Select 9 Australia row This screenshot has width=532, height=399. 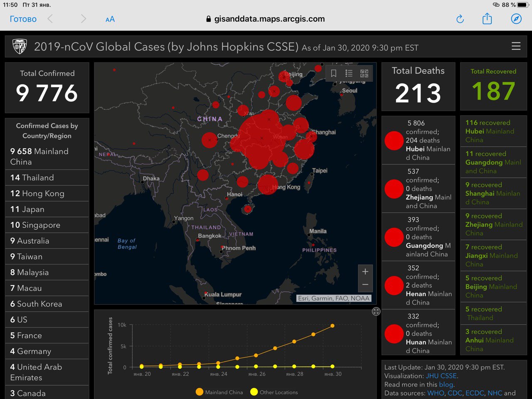47,241
